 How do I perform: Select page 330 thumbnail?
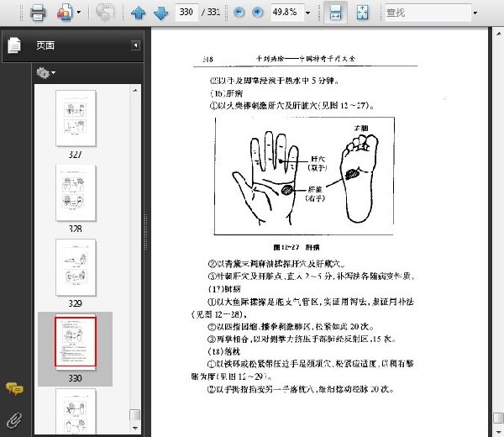[76, 341]
